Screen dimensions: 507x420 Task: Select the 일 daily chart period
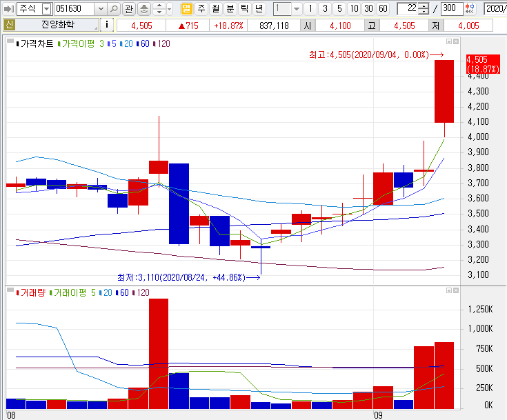186,9
